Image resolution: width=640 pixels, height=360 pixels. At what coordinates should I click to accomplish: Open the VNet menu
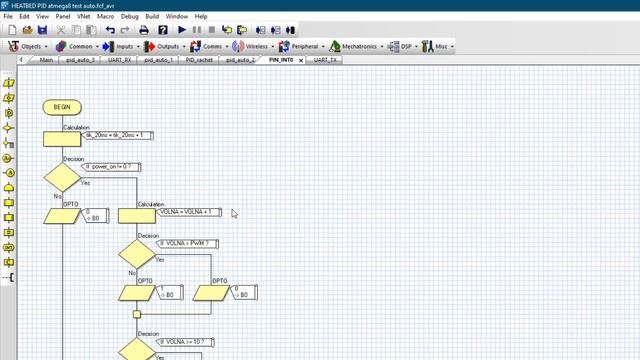coord(83,16)
